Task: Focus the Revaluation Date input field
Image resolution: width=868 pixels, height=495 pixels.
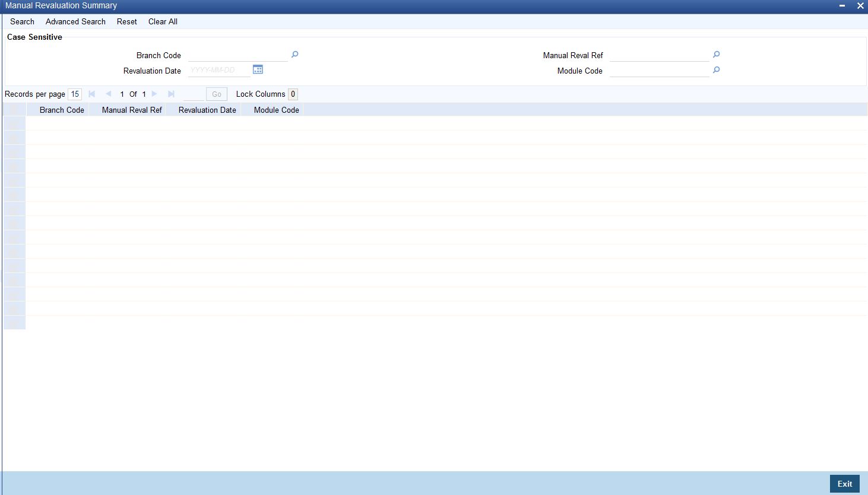Action: pyautogui.click(x=219, y=70)
